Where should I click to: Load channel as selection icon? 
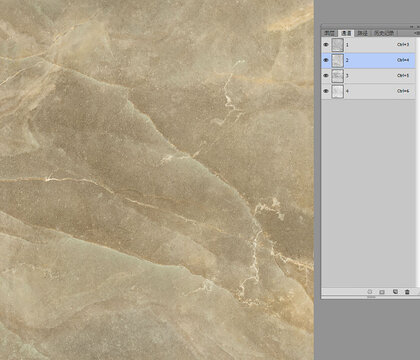(x=369, y=292)
